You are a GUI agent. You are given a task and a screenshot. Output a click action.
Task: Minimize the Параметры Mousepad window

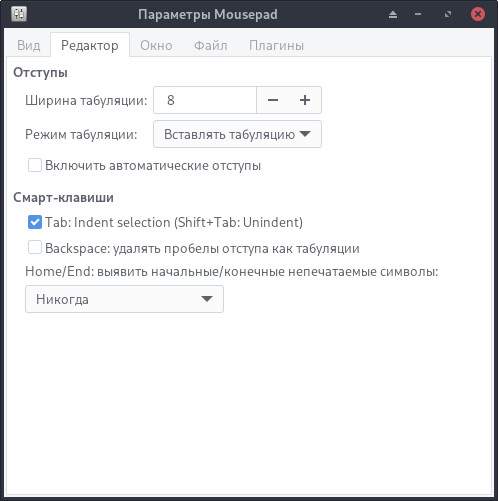[x=418, y=14]
